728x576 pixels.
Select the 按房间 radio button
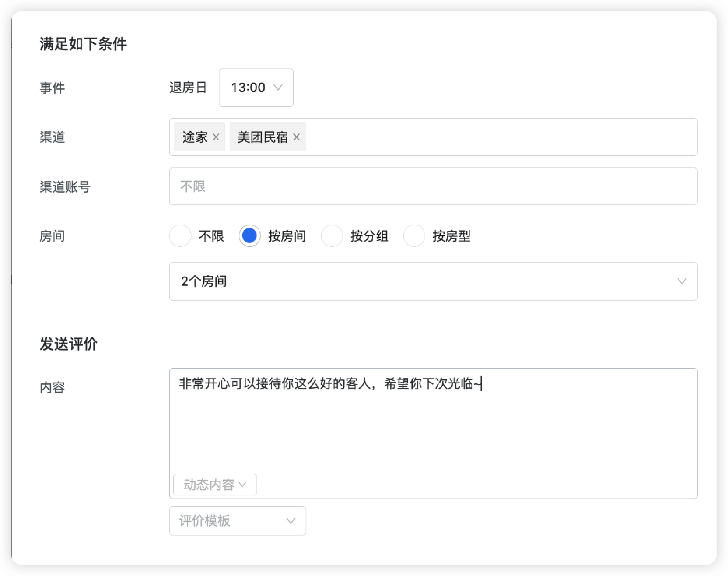[x=249, y=235]
